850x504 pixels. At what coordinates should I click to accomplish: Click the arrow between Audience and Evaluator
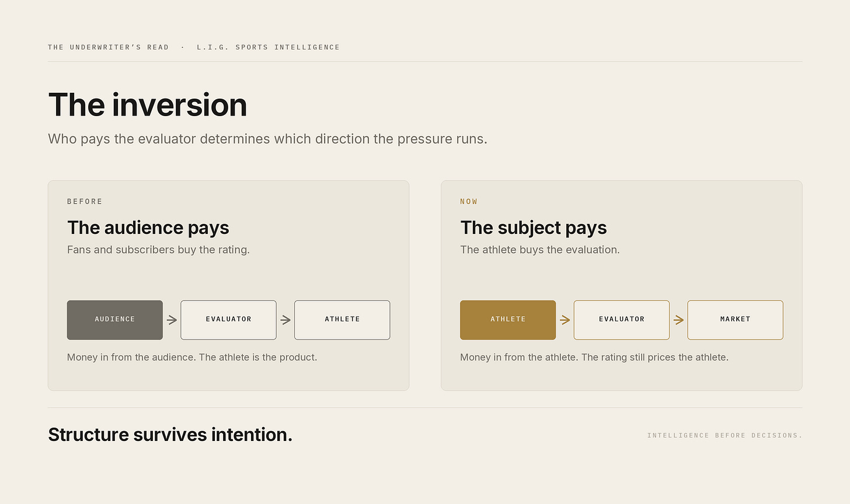(172, 320)
